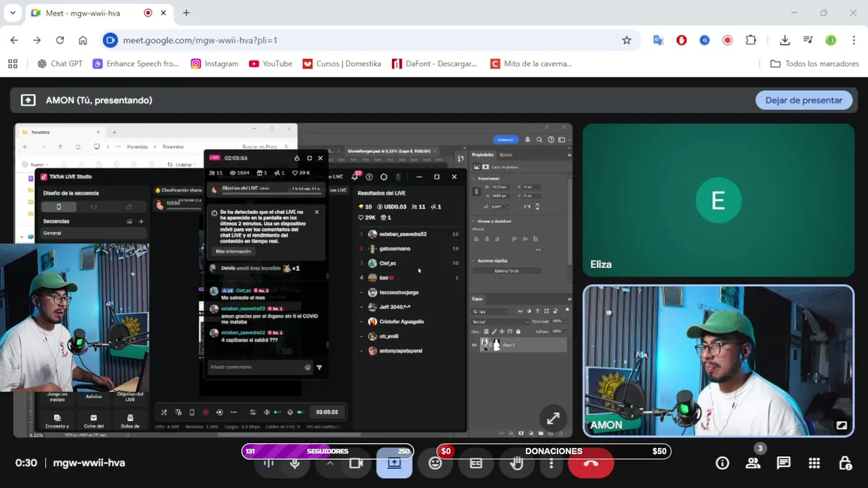The height and width of the screenshot is (488, 868).
Task: Mute the Meet microphone
Action: (295, 464)
